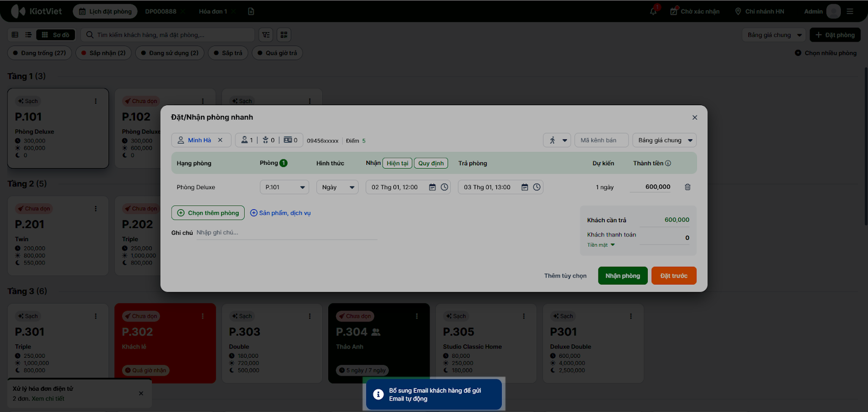
Task: Switch to table view icon
Action: (x=15, y=35)
